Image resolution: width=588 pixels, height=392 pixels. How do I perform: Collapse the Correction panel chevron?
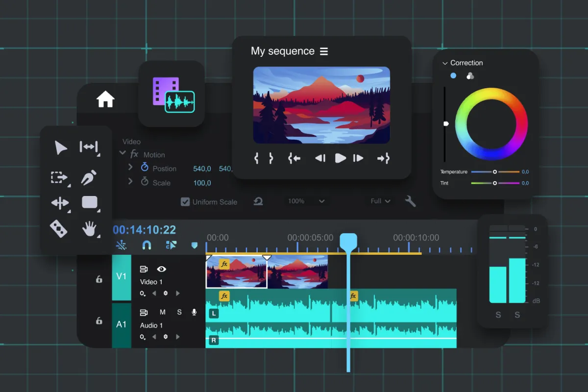coord(445,63)
